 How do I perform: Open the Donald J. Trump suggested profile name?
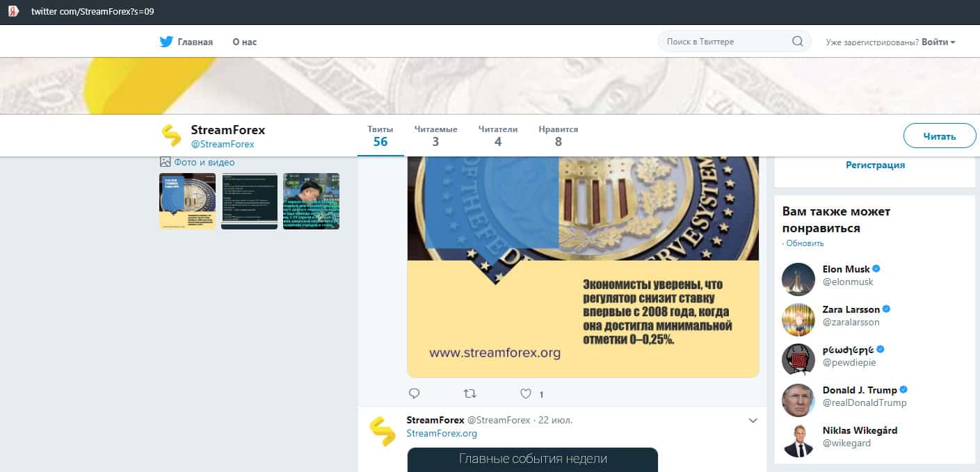pyautogui.click(x=860, y=390)
